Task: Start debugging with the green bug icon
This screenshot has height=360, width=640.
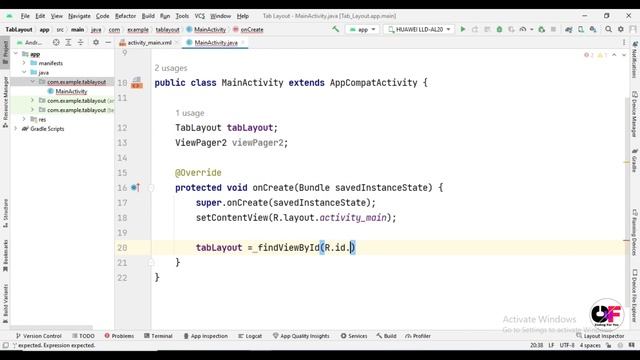Action: click(x=499, y=29)
